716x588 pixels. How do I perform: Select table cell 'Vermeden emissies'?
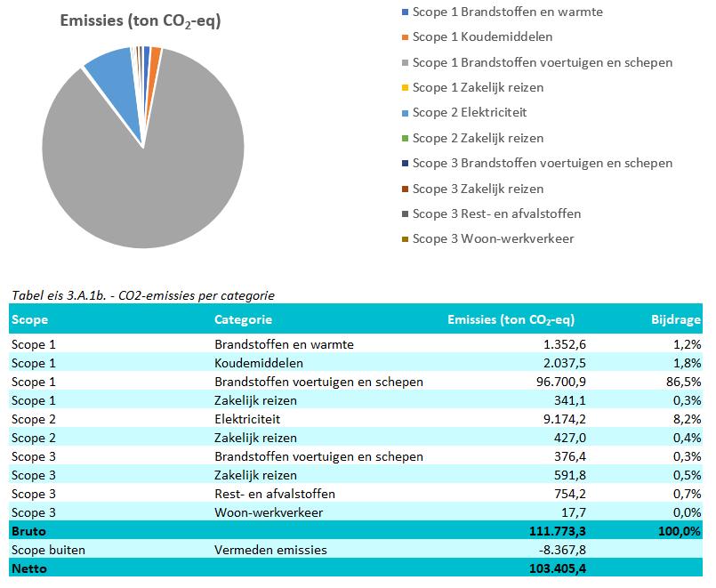tap(270, 550)
